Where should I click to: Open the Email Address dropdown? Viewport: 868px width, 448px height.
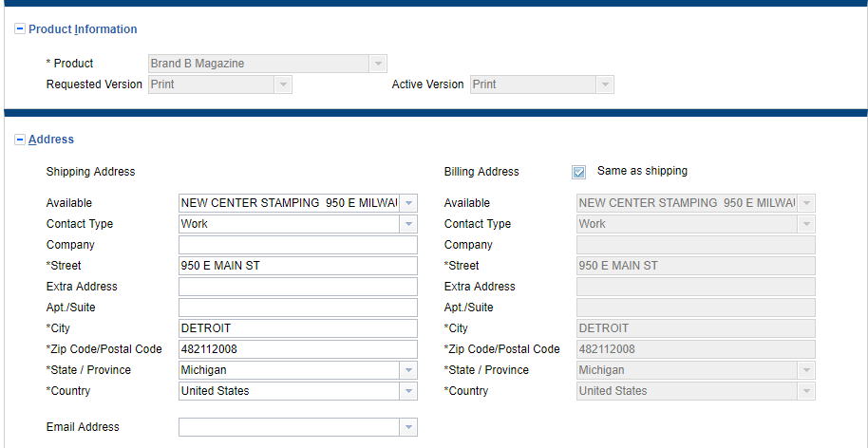click(408, 427)
